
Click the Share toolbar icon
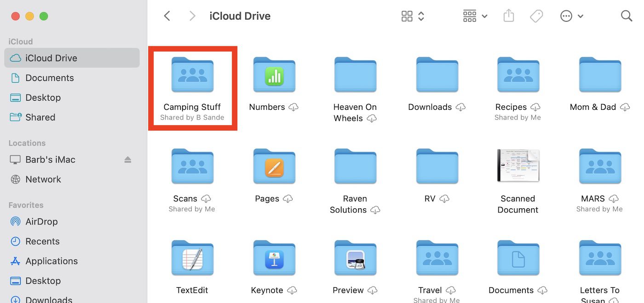(x=508, y=16)
